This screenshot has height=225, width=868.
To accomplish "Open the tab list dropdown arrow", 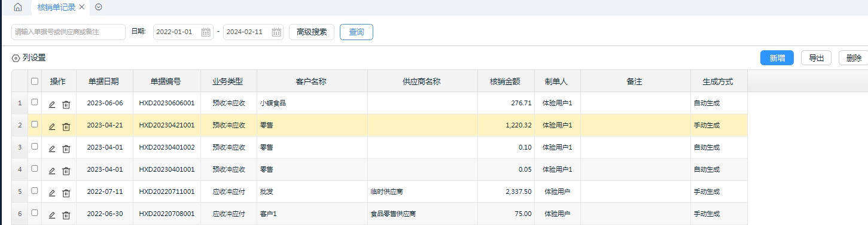I will [x=99, y=7].
